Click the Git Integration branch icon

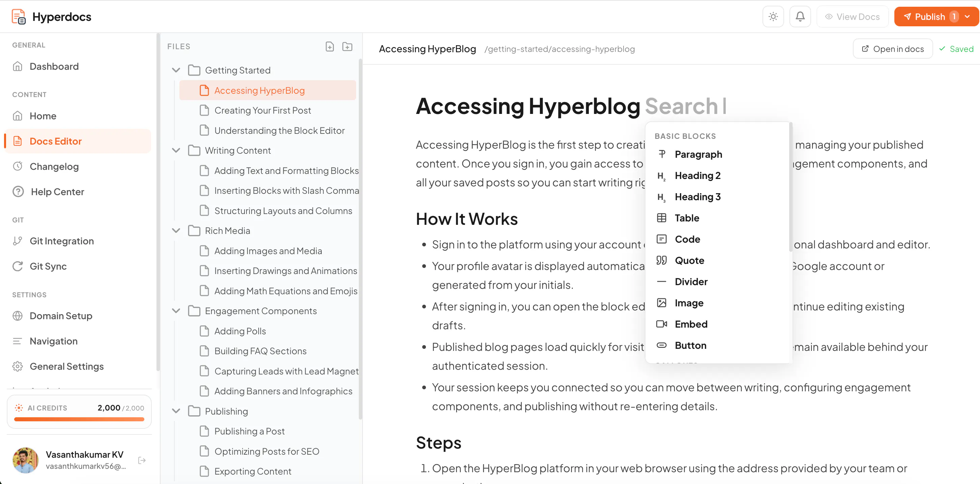point(18,241)
